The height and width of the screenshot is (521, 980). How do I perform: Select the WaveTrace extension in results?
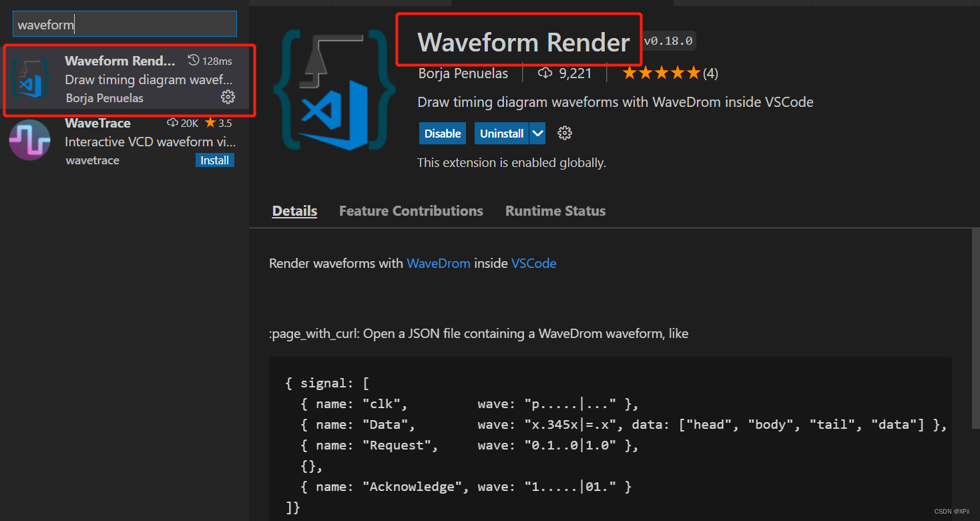(x=125, y=142)
